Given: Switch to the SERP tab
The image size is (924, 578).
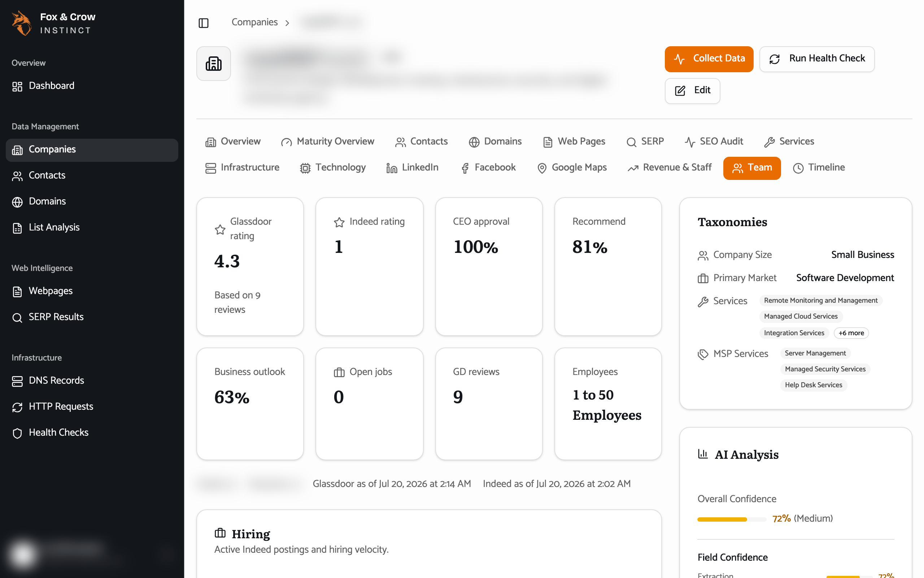Looking at the screenshot, I should (645, 142).
